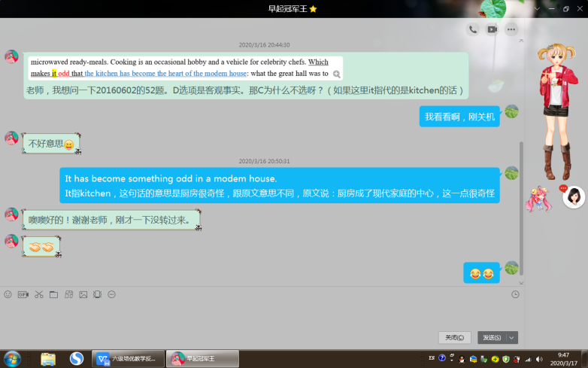Click the blue help tray icon

[x=442, y=358]
